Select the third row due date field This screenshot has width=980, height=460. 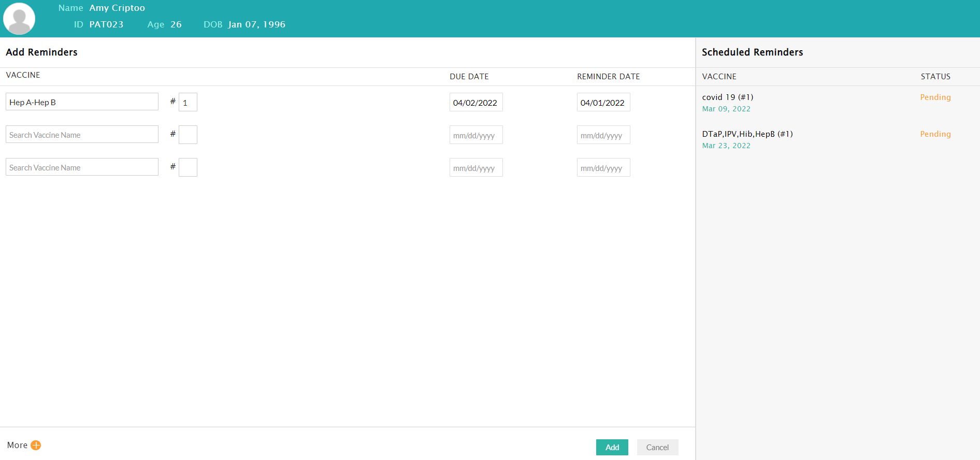[x=475, y=168]
